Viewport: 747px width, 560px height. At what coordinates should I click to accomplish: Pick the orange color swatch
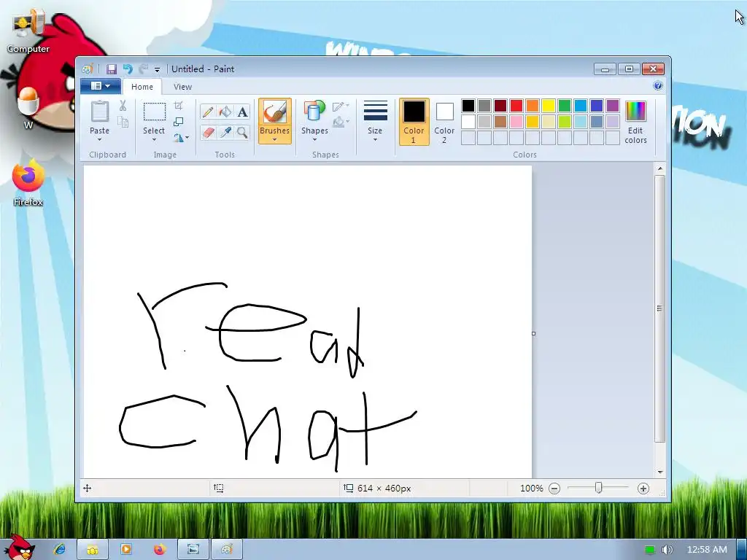click(532, 106)
